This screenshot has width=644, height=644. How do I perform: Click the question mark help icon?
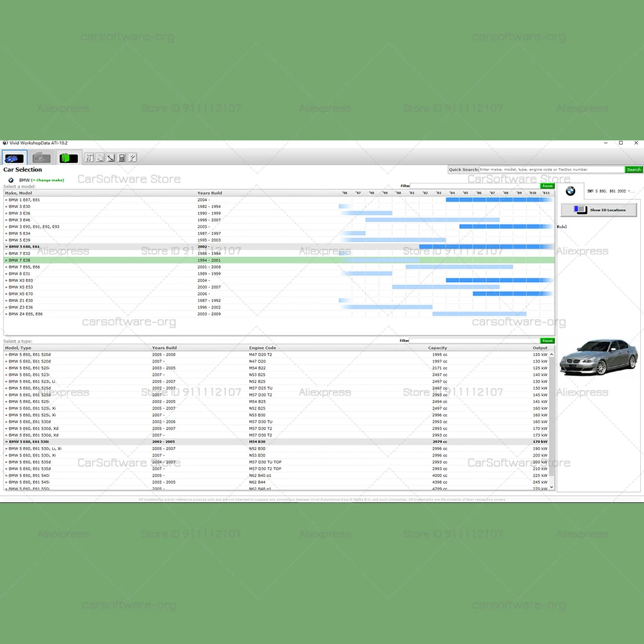point(132,158)
